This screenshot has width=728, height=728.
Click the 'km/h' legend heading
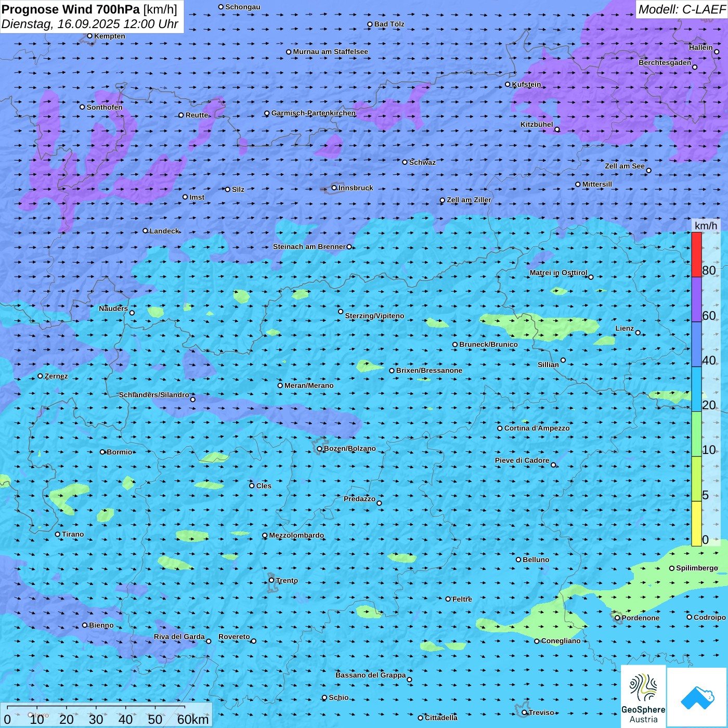click(x=706, y=226)
